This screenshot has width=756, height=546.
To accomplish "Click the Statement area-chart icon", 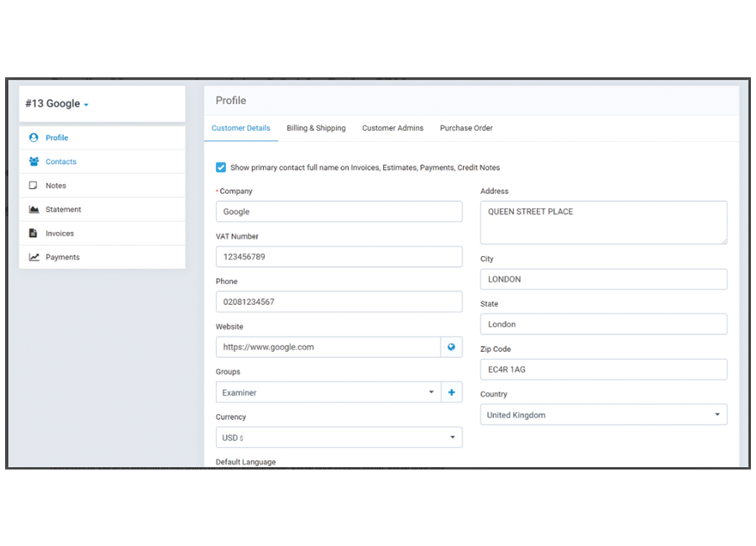I will pyautogui.click(x=34, y=209).
